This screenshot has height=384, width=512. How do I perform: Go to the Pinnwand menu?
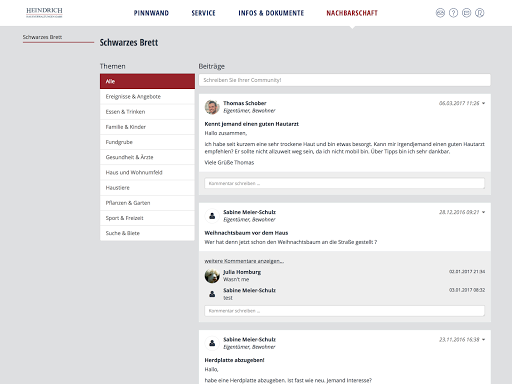click(151, 13)
